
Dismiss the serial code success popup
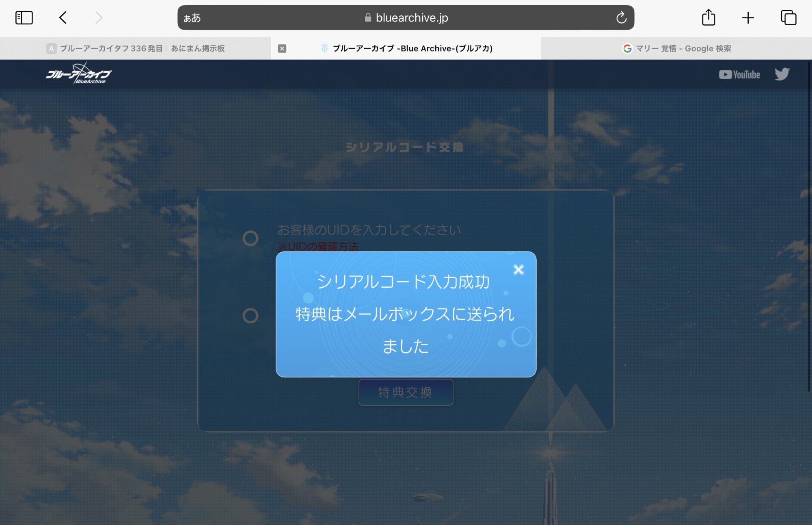518,270
